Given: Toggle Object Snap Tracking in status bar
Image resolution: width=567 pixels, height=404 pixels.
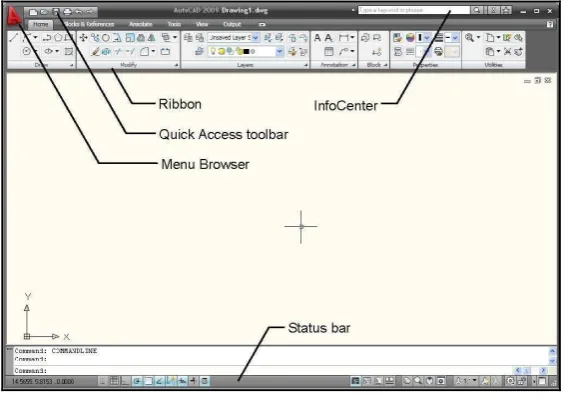Looking at the screenshot, I should (159, 381).
